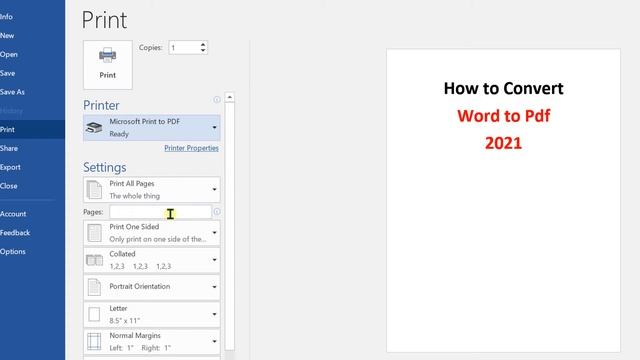Image resolution: width=640 pixels, height=360 pixels.
Task: Expand the Print One Sided dropdown
Action: click(151, 233)
